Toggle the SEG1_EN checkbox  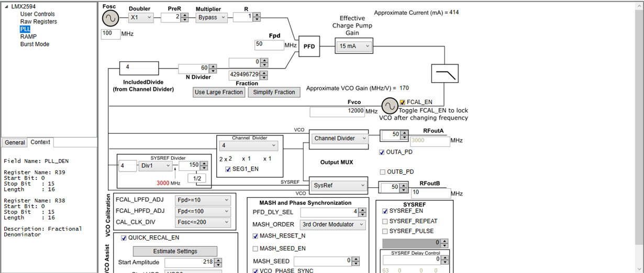point(228,169)
